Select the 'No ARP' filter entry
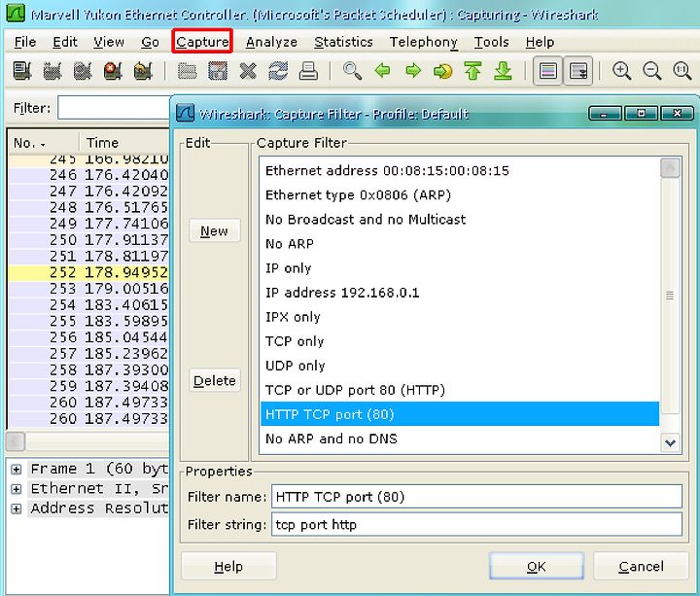The image size is (700, 596). tap(460, 244)
